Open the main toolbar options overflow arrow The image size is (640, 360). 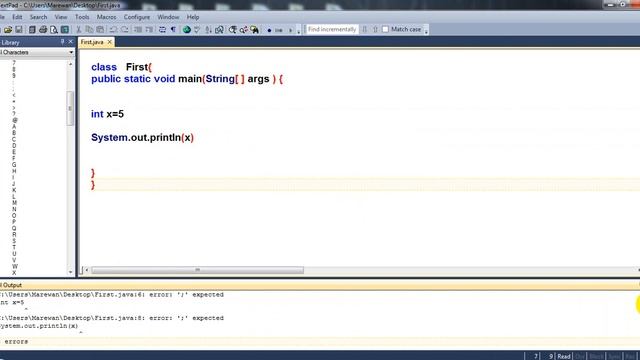coord(299,31)
